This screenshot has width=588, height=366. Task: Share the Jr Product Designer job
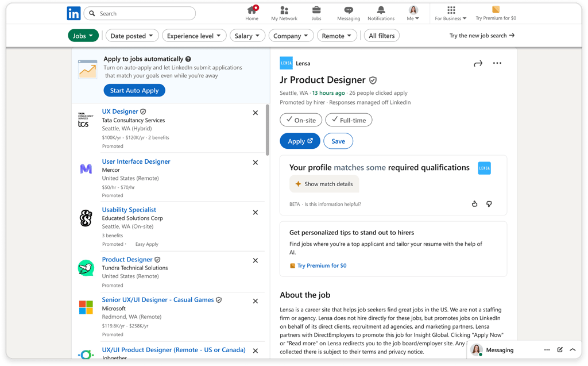pos(478,63)
